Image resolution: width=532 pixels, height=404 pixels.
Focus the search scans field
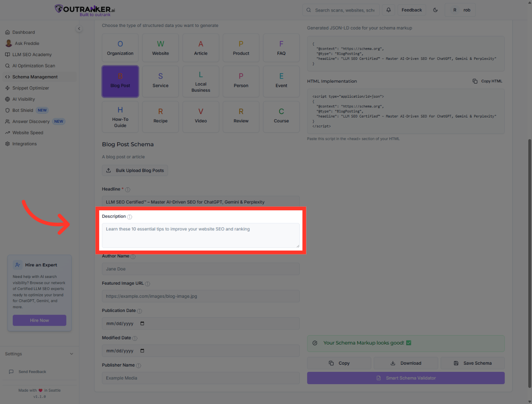tap(341, 10)
